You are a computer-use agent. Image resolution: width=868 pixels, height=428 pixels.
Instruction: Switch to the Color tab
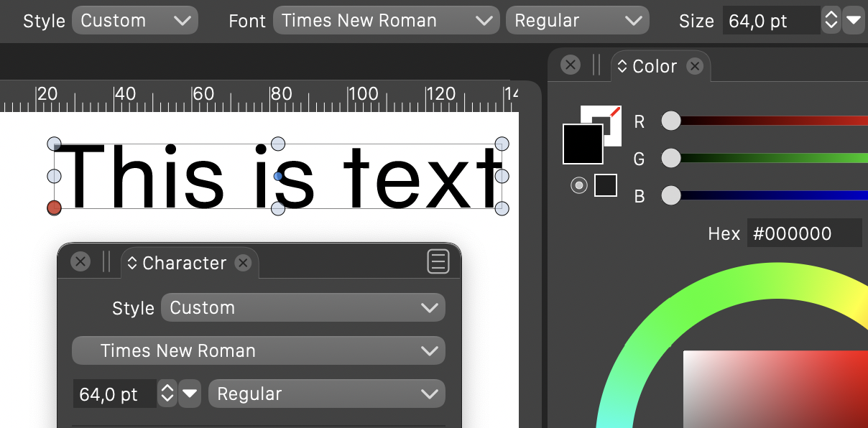click(654, 67)
